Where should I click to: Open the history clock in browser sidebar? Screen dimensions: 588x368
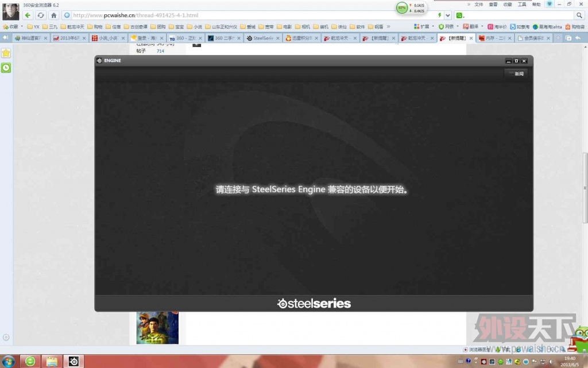[6, 68]
